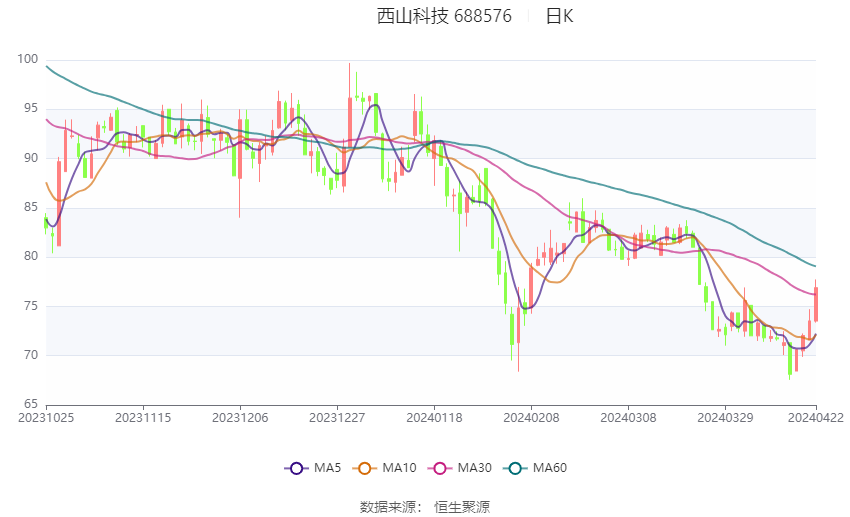The image size is (850, 517).
Task: Hide the MA10 series via its label
Action: pyautogui.click(x=399, y=468)
